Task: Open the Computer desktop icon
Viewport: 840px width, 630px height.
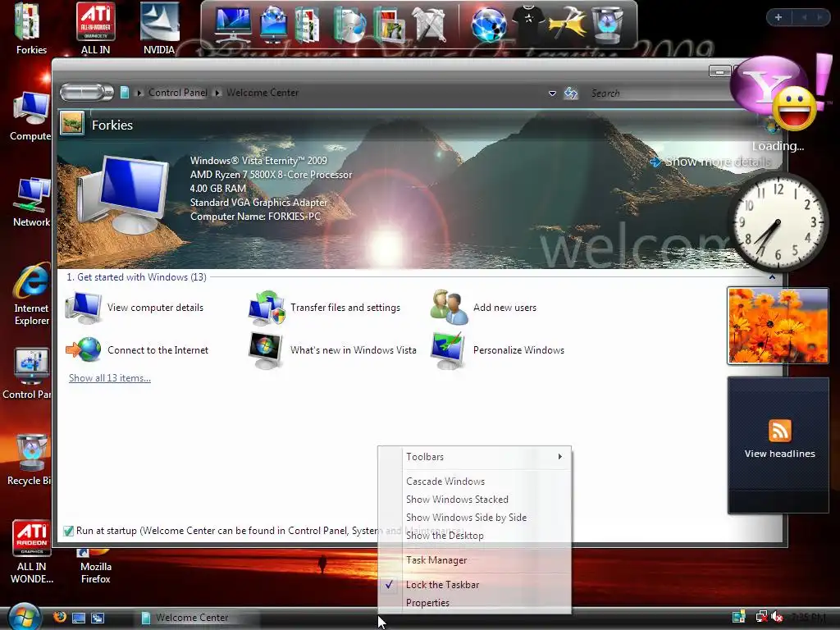Action: click(x=30, y=116)
